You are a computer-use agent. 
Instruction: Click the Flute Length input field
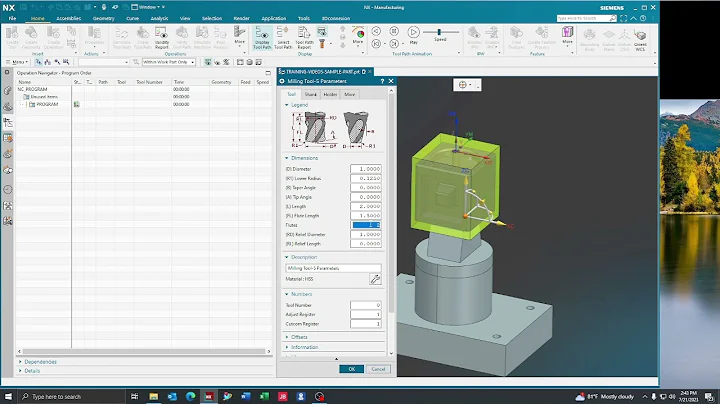click(x=366, y=216)
